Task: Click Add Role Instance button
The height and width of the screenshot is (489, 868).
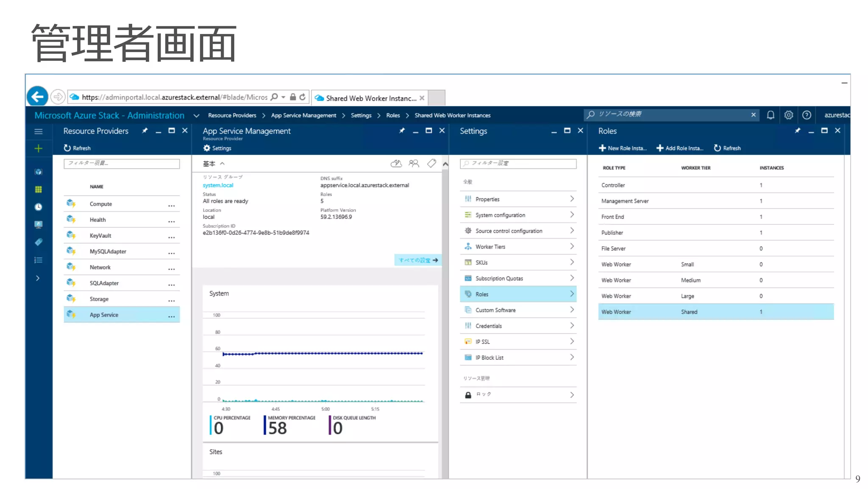Action: (x=679, y=148)
